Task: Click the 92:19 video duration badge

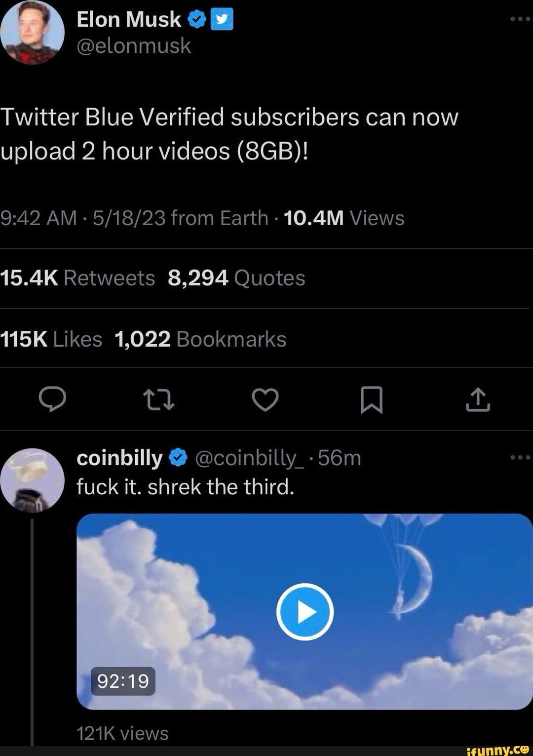Action: [x=121, y=682]
